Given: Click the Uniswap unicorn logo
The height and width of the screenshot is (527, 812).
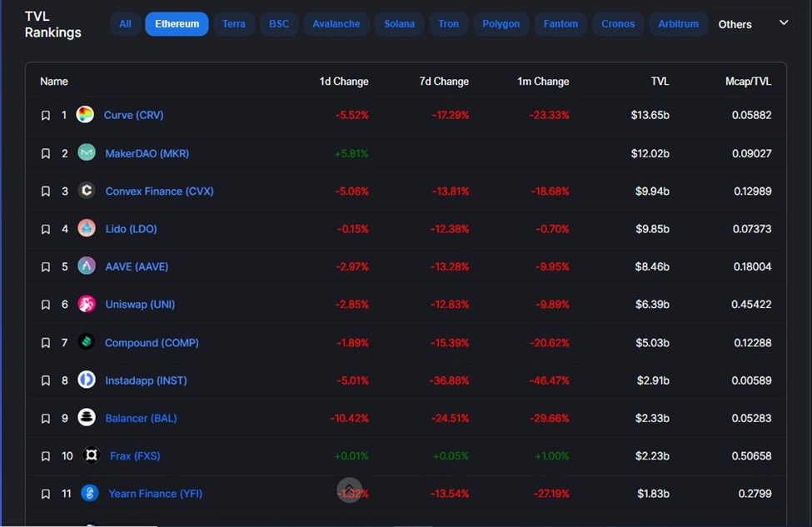Looking at the screenshot, I should click(x=87, y=304).
